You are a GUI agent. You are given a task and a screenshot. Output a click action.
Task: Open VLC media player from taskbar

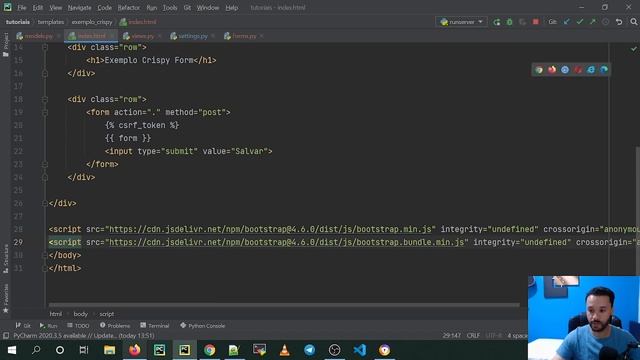(284, 350)
